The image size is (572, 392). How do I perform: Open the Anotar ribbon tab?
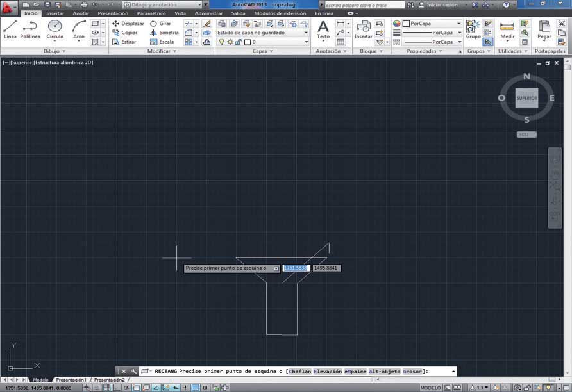point(81,13)
